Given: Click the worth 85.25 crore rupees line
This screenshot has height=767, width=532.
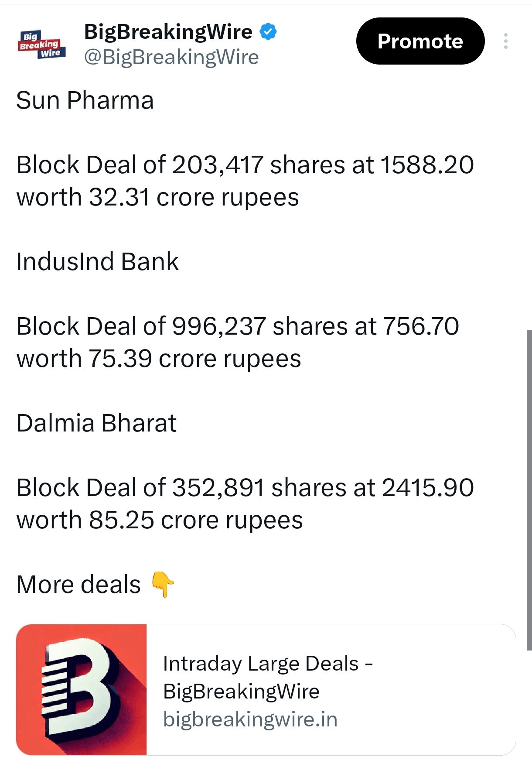Looking at the screenshot, I should 160,520.
